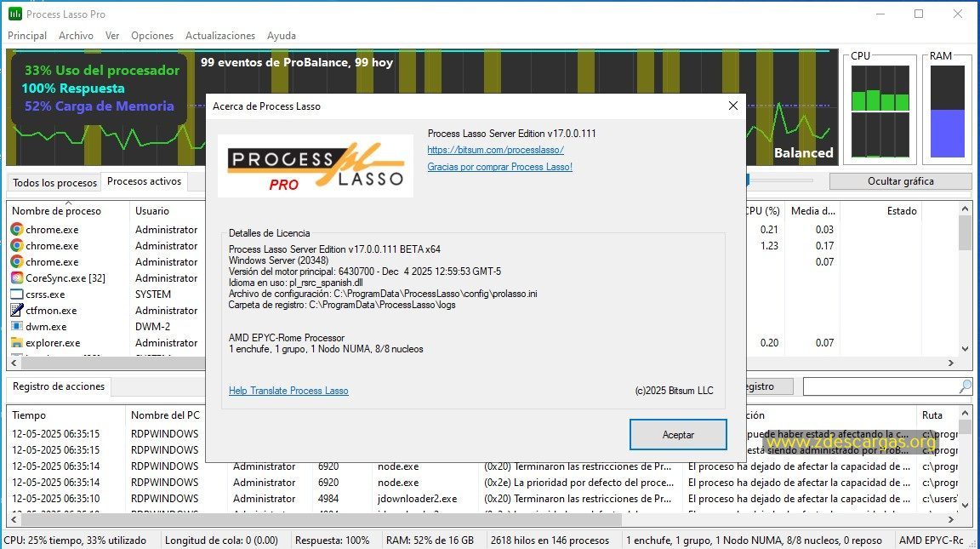Click the explorer.exe folder icon
The height and width of the screenshot is (549, 980).
(17, 343)
